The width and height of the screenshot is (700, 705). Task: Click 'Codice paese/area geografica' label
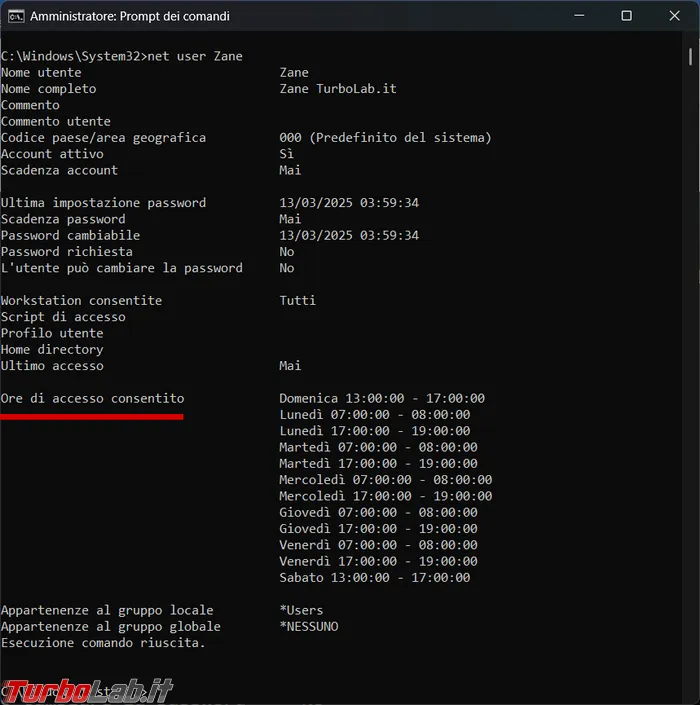tap(103, 138)
